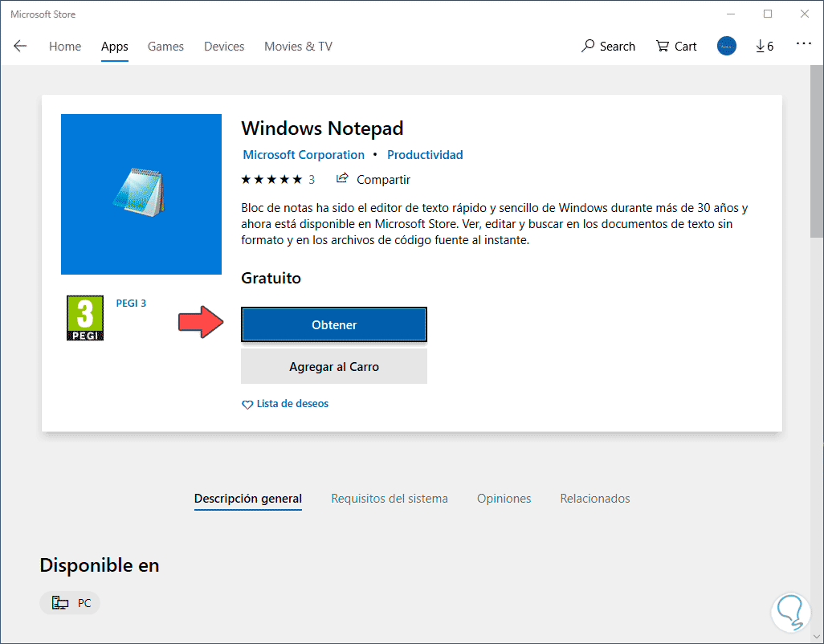The width and height of the screenshot is (824, 644).
Task: Click the PEGI 3 rating badge
Action: pyautogui.click(x=85, y=318)
